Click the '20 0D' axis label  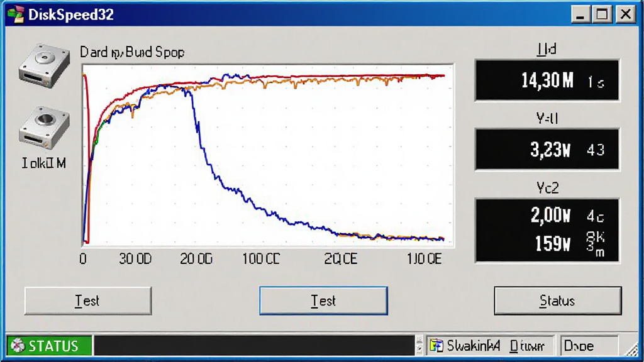196,259
